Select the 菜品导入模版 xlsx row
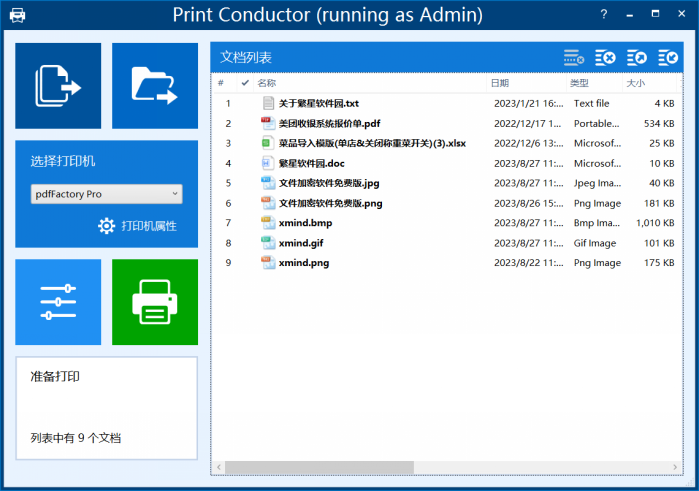The image size is (699, 491). (x=447, y=143)
